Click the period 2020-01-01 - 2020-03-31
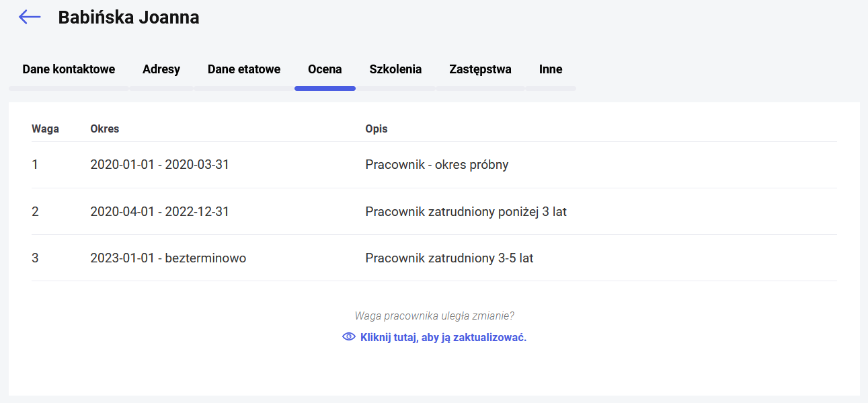The image size is (868, 403). (160, 164)
